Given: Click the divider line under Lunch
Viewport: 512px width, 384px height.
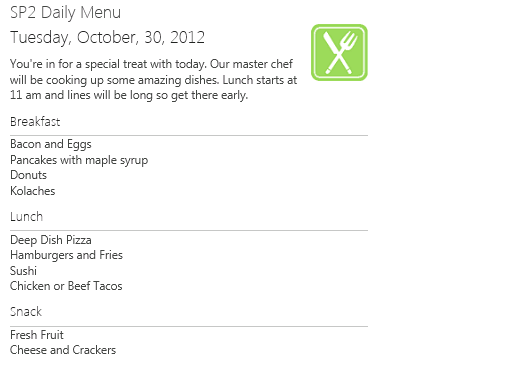Looking at the screenshot, I should 189,230.
